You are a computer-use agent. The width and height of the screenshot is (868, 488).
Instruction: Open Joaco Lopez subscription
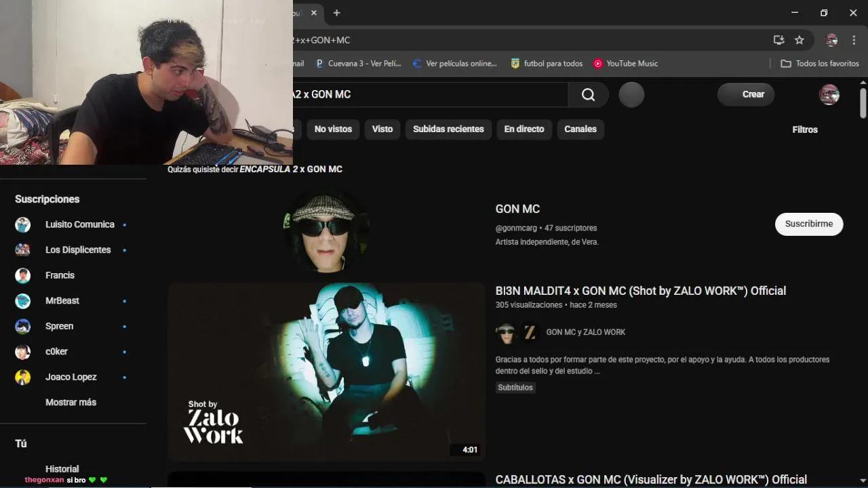click(73, 377)
